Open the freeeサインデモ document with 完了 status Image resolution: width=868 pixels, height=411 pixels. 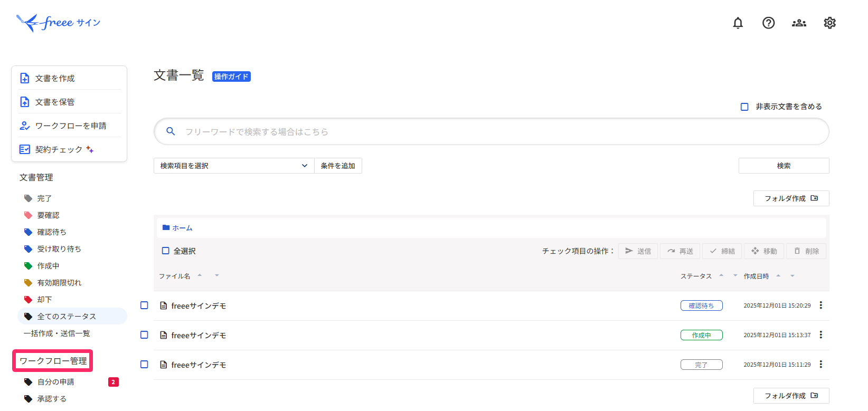click(199, 365)
